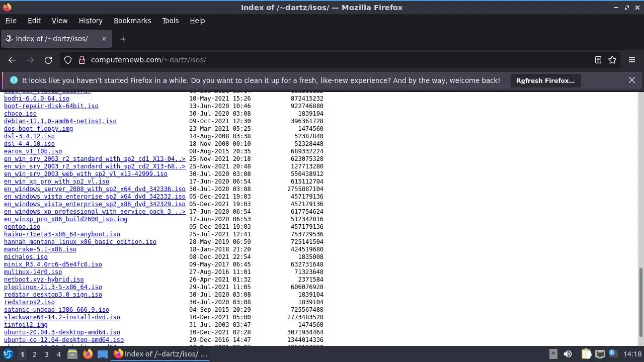
Task: Show site security info via padlock icon
Action: tap(82, 60)
